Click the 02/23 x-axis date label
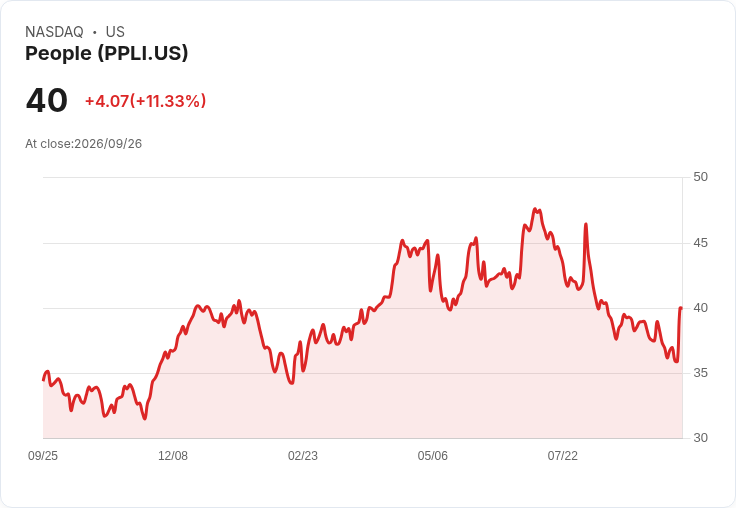The height and width of the screenshot is (508, 736). [x=303, y=455]
